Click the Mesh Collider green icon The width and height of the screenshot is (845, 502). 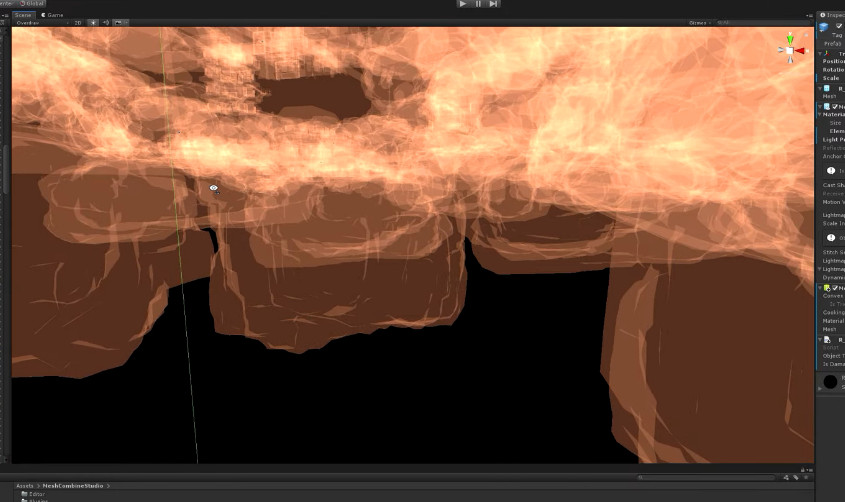pyautogui.click(x=827, y=288)
